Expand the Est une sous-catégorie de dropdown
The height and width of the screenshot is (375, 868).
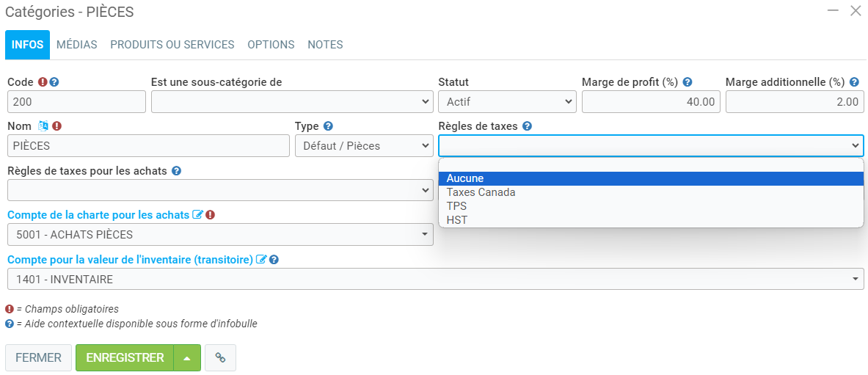click(x=291, y=102)
